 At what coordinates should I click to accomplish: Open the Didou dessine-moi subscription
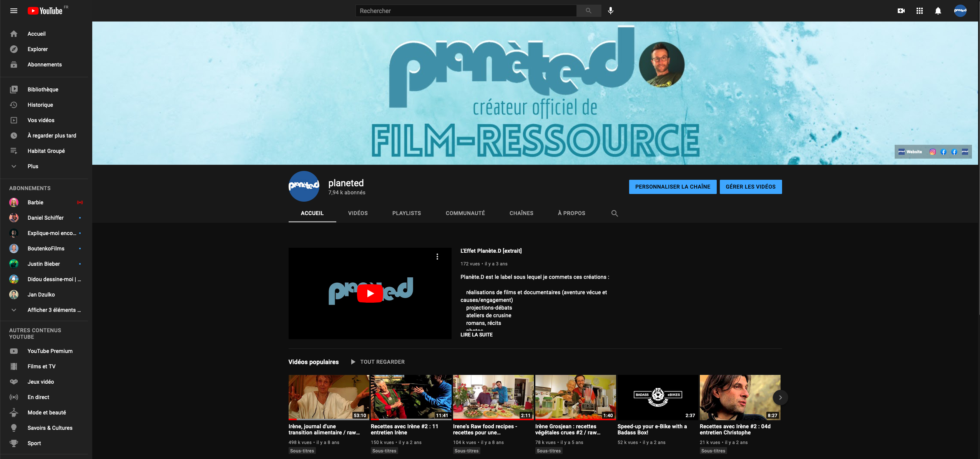click(46, 279)
